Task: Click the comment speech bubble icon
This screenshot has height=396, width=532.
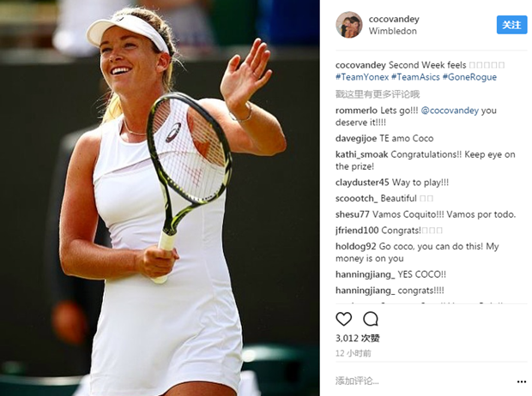Action: point(370,319)
